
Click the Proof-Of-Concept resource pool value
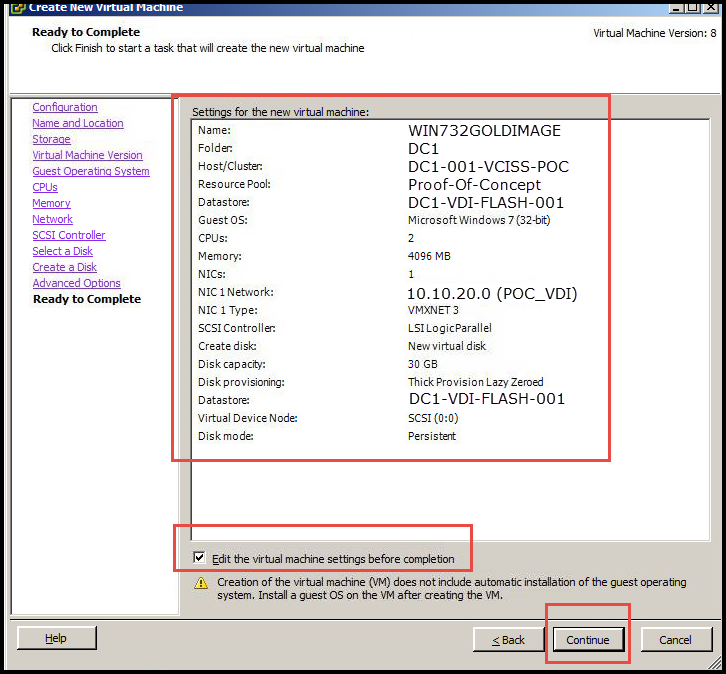click(x=474, y=185)
